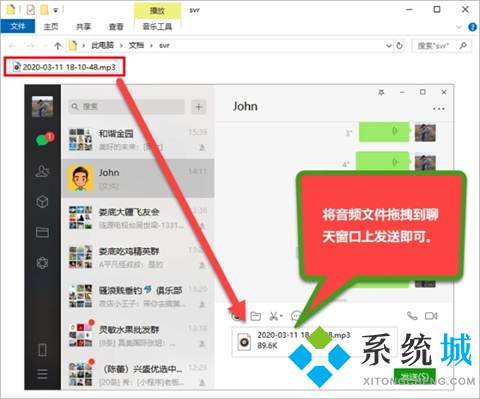Viewport: 480px width, 399px height.
Task: Click the quick access new folder icon
Action: tap(44, 10)
